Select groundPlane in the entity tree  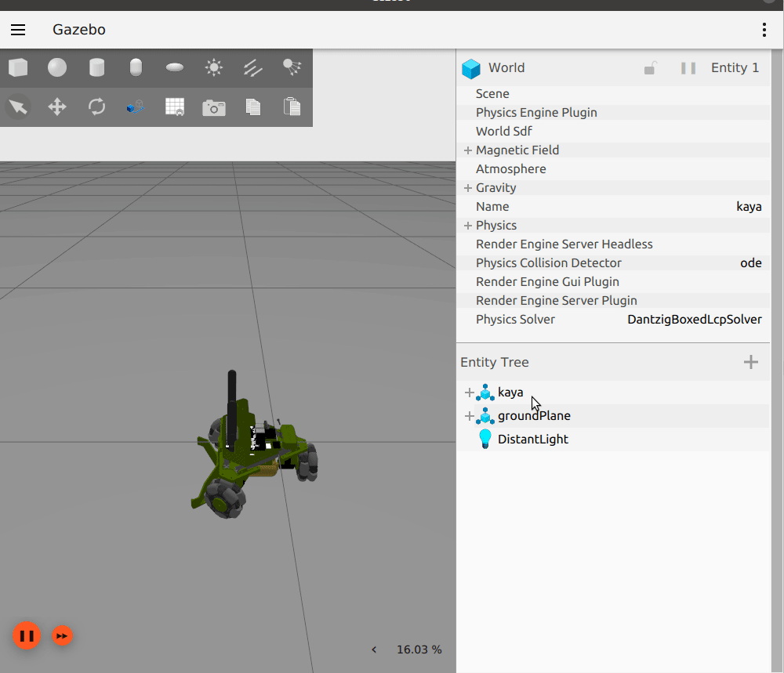point(534,416)
